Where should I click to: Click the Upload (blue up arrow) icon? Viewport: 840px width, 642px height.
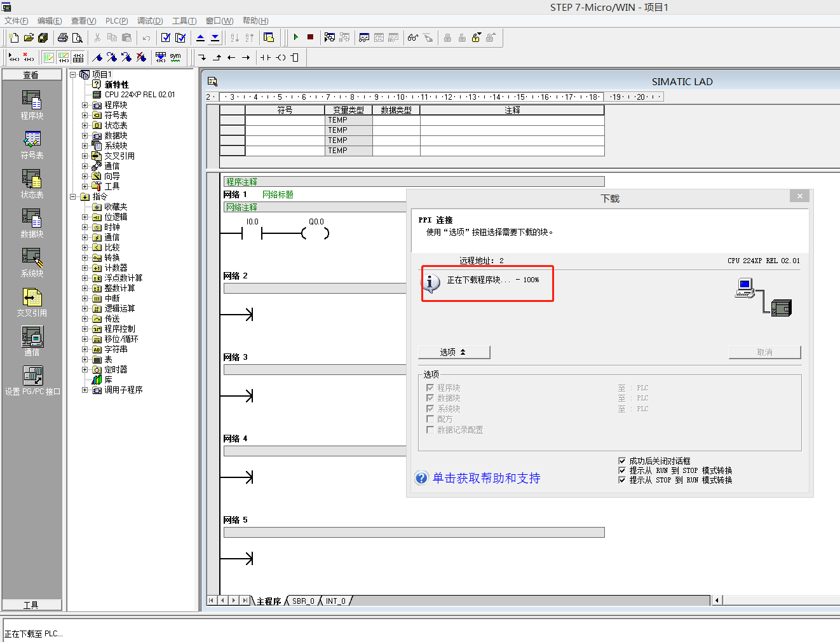coord(201,38)
